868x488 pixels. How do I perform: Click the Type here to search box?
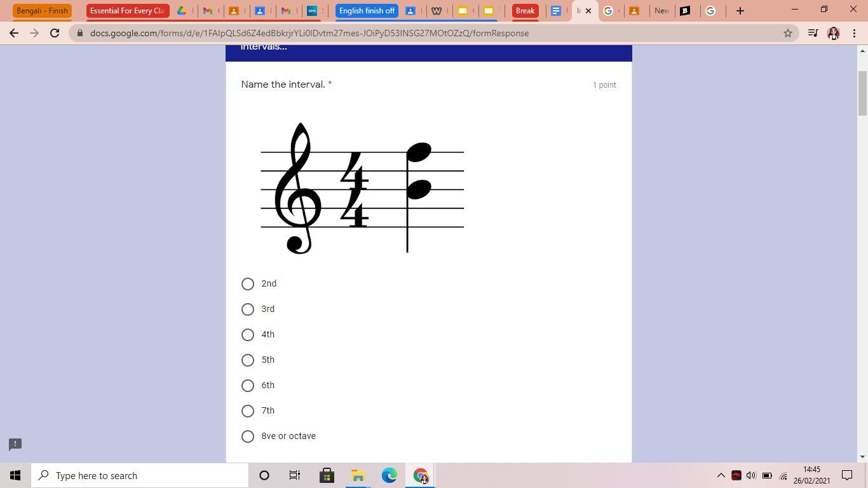140,475
